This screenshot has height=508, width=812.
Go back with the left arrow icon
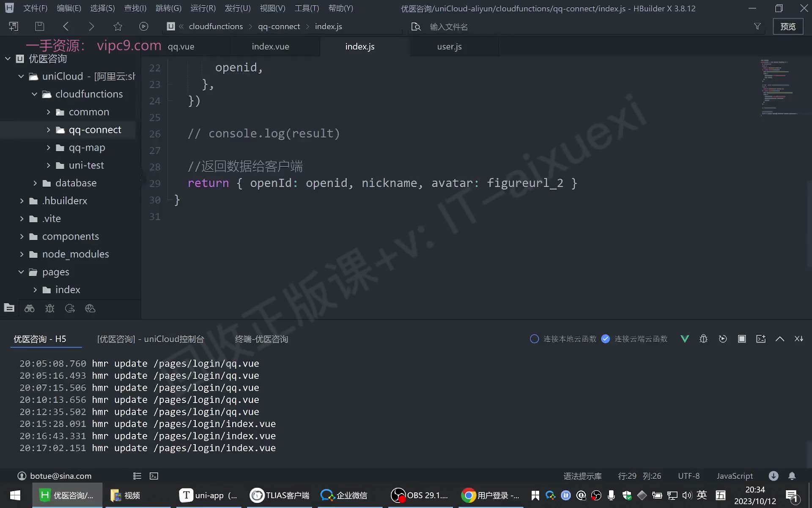(x=66, y=26)
